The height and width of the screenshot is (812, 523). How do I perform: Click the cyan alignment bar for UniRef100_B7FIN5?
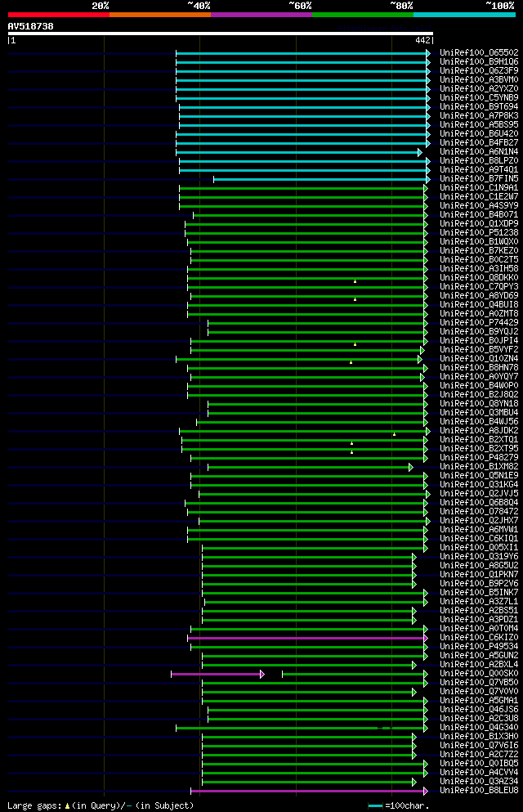(x=322, y=180)
